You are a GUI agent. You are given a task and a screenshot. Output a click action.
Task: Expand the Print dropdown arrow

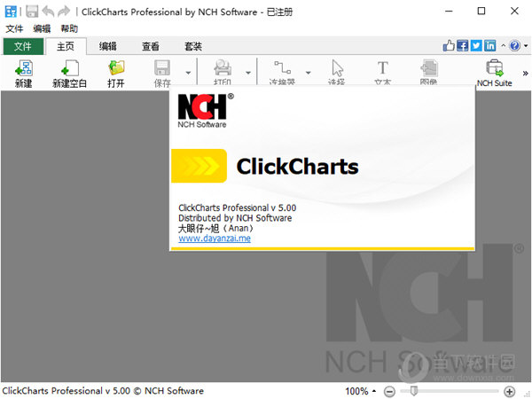point(248,73)
